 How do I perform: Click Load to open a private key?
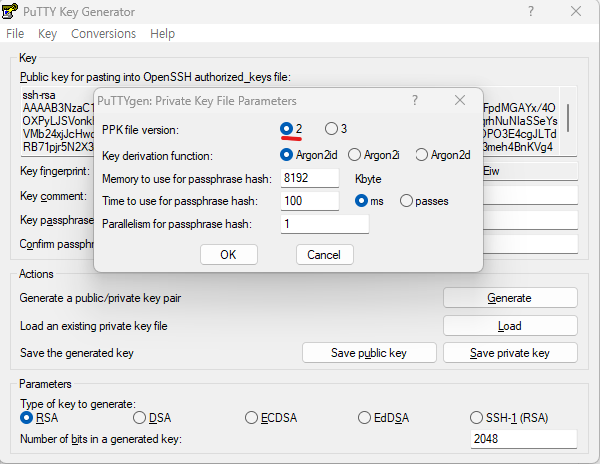[510, 326]
